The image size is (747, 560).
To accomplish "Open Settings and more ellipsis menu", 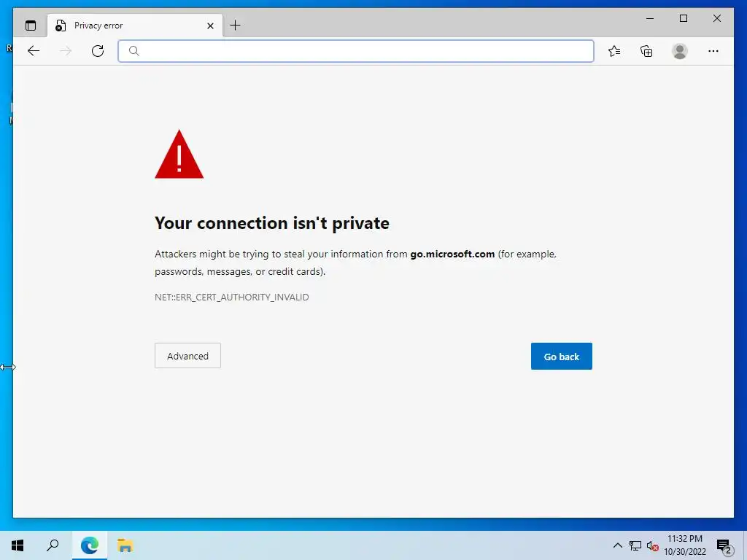I will (713, 51).
